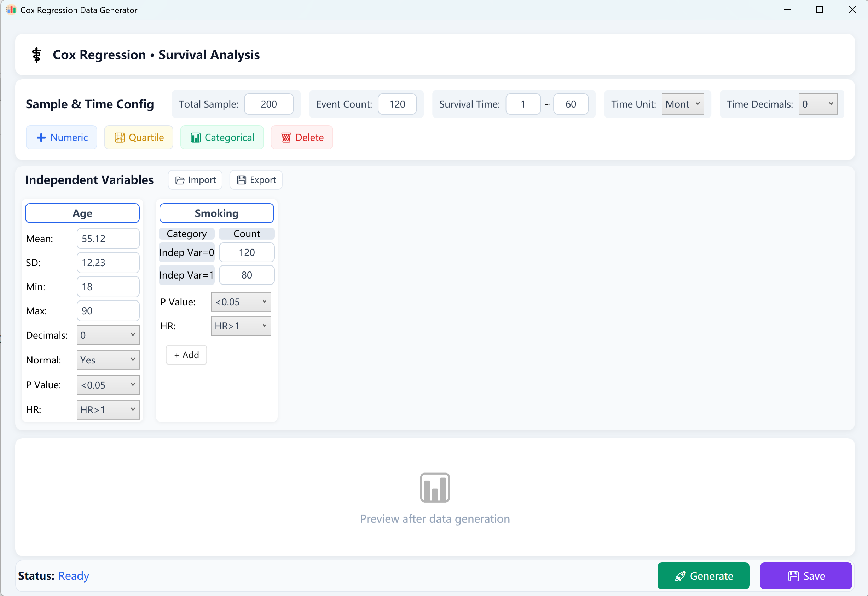Viewport: 868px width, 596px height.
Task: Click the Age Mean field
Action: (x=108, y=239)
